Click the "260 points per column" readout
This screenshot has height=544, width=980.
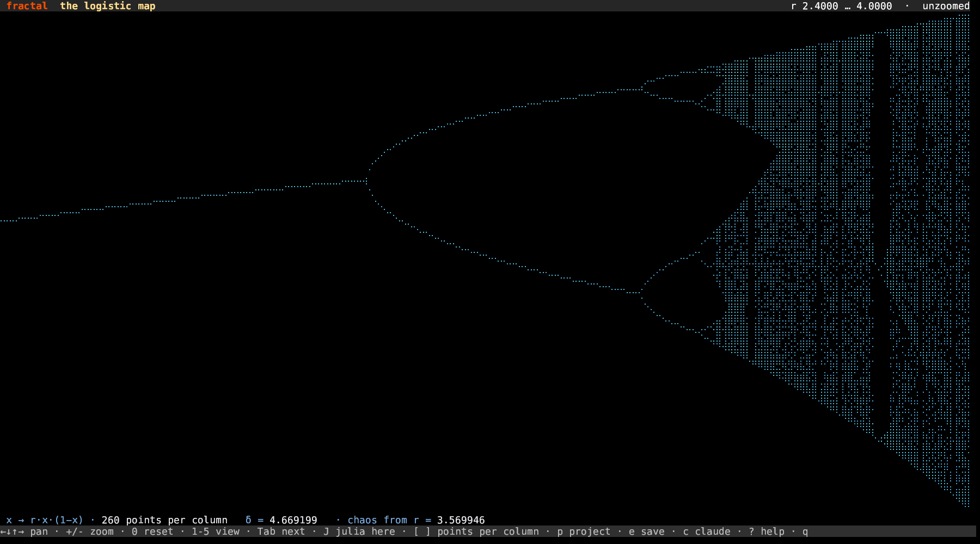(x=164, y=520)
